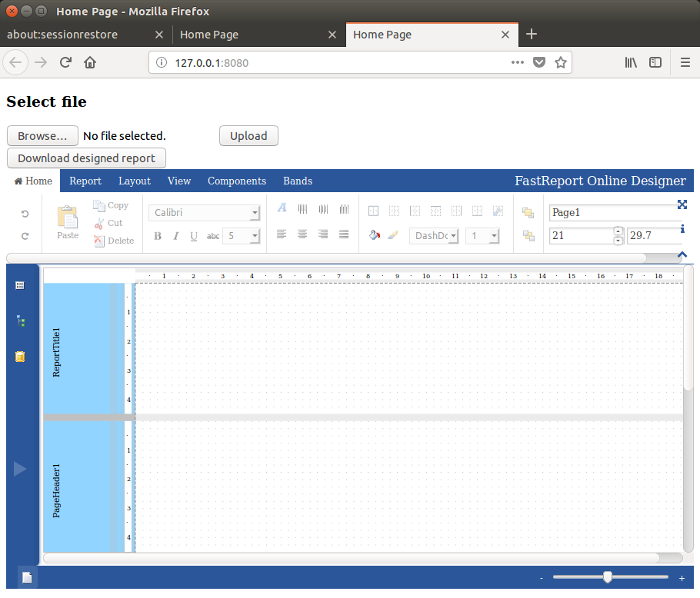Toggle underline text formatting
The width and height of the screenshot is (700, 598).
click(x=194, y=236)
